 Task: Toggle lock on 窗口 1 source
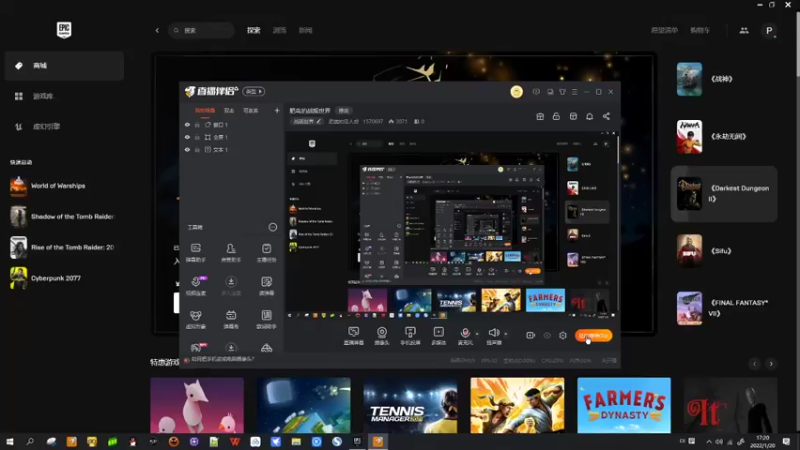pos(197,124)
